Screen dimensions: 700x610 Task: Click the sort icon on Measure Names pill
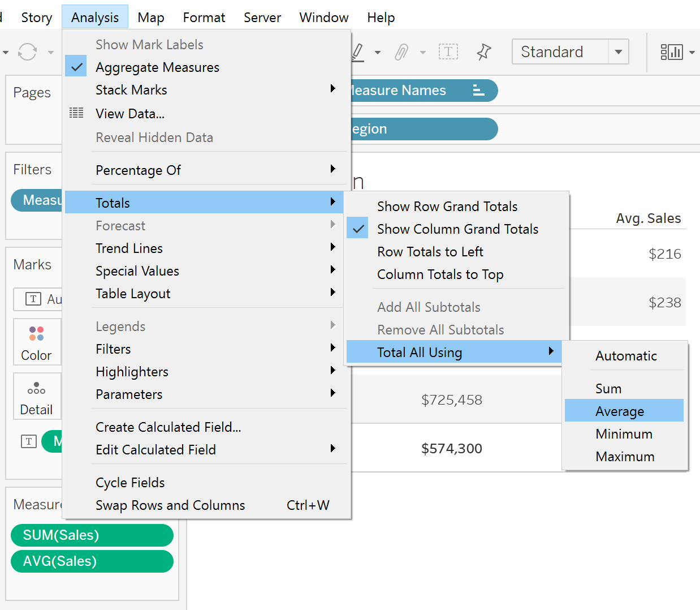point(478,91)
